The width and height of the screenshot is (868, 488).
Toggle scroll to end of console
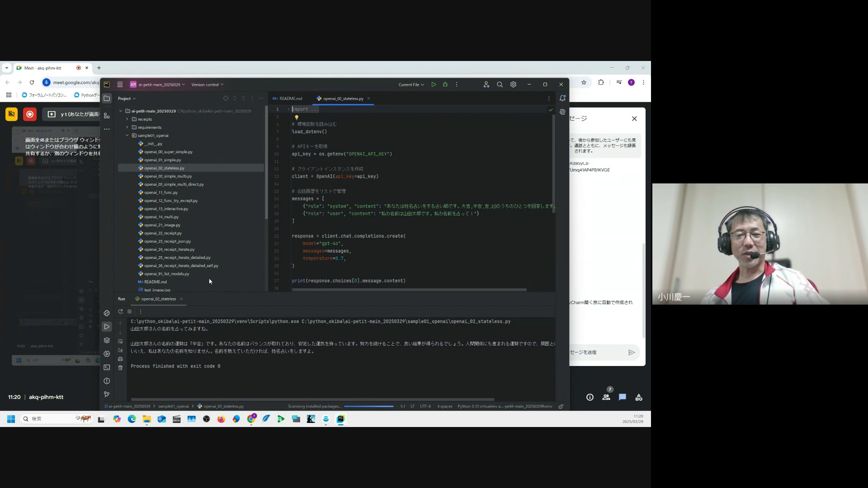[120, 350]
